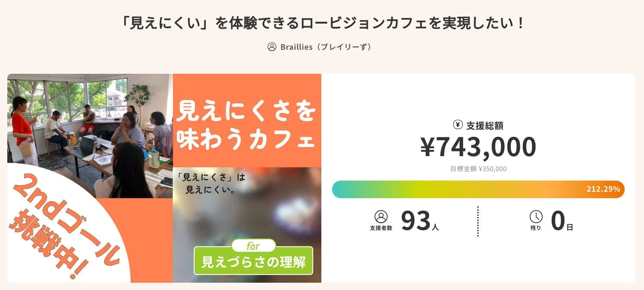Open the dotted divider between stats

pyautogui.click(x=478, y=221)
